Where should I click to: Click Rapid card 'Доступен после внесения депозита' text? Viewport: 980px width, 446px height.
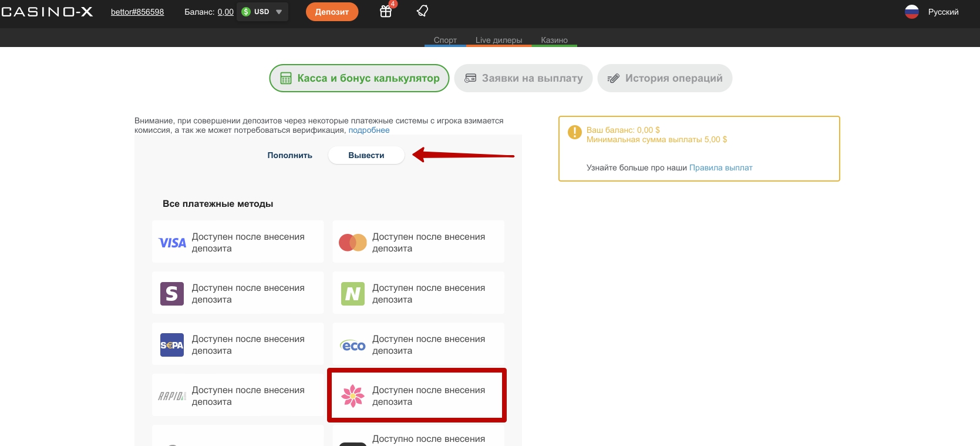[248, 396]
